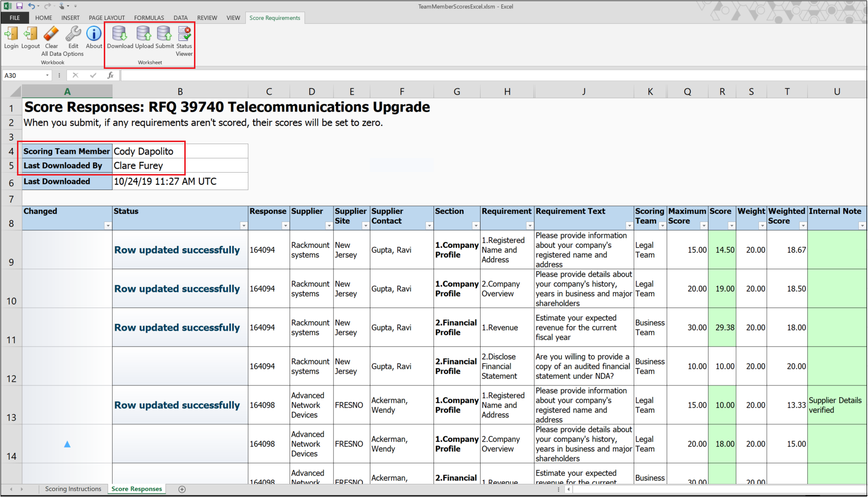Open the FILE menu
Screen dimensions: 868x497
(15, 18)
